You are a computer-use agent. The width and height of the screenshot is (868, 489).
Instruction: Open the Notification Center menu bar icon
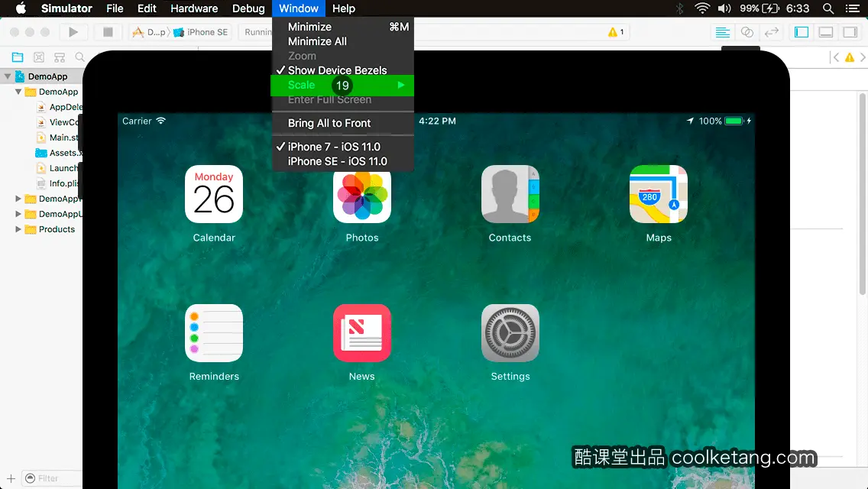pyautogui.click(x=853, y=8)
